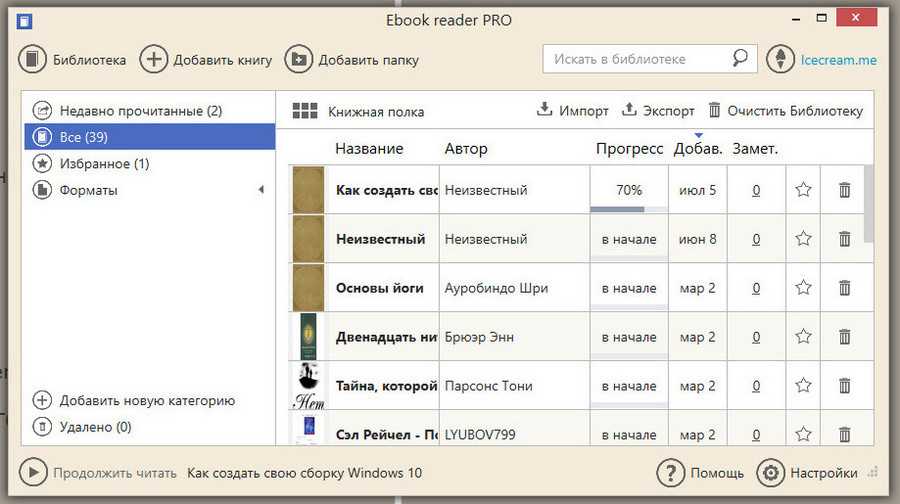The height and width of the screenshot is (504, 900).
Task: Open Настройки gear icon
Action: tap(770, 473)
